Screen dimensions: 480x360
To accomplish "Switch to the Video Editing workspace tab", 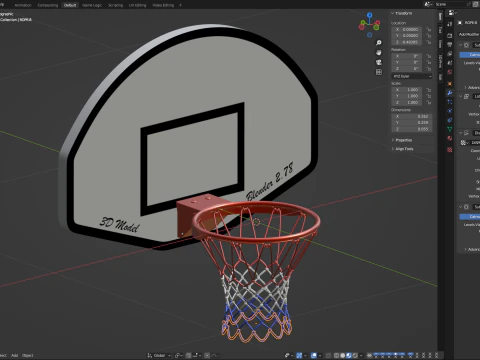I will click(163, 5).
